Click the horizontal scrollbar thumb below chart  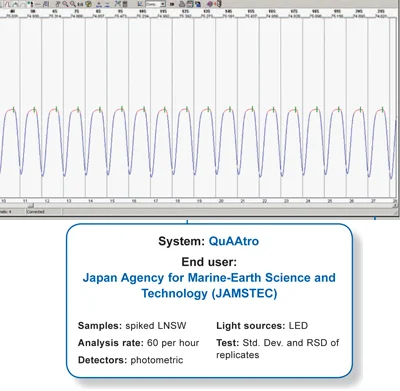click(x=31, y=206)
